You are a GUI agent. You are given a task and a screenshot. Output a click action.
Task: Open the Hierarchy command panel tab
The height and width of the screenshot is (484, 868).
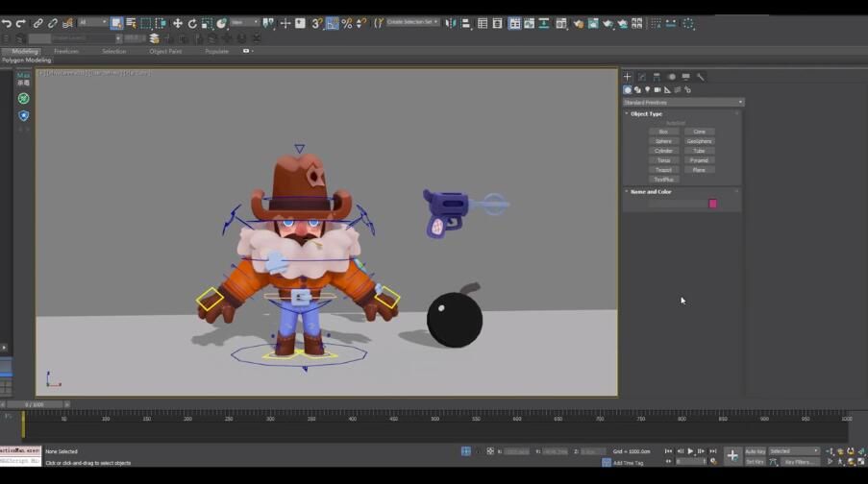coord(657,77)
